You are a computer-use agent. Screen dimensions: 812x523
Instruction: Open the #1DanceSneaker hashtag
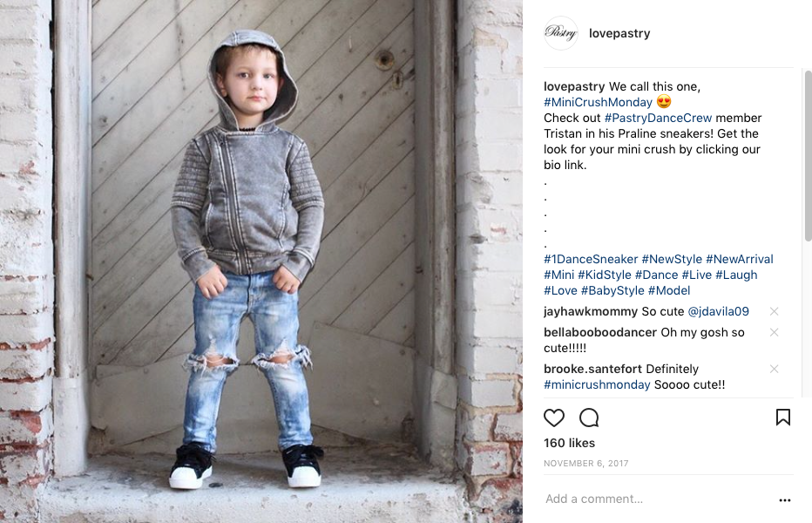point(591,259)
